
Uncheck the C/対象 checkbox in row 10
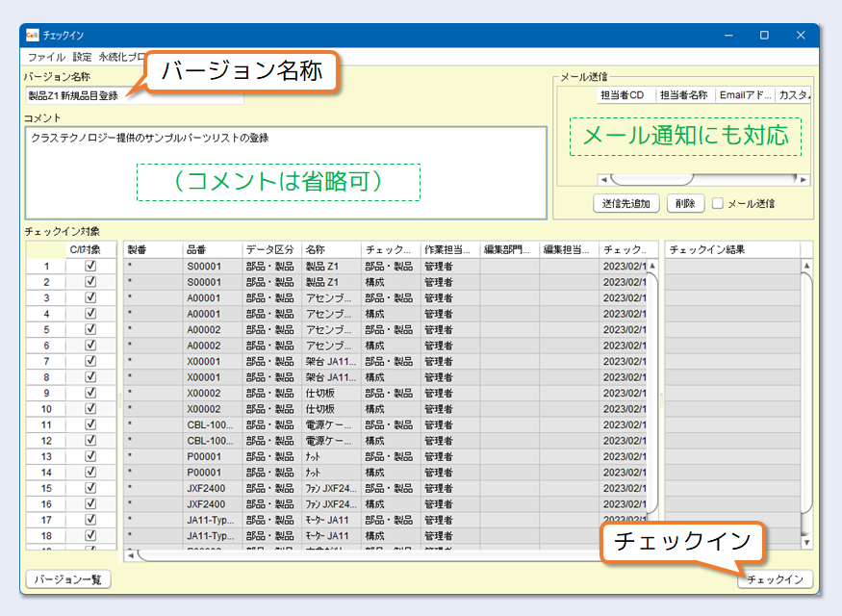(x=90, y=409)
